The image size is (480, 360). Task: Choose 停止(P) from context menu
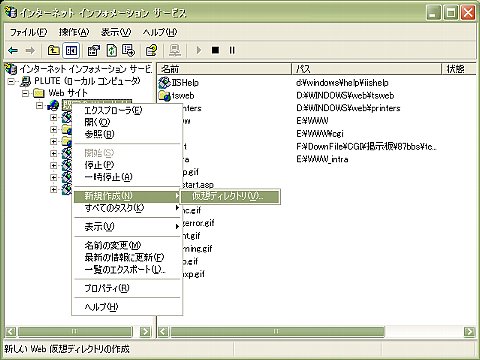click(127, 165)
